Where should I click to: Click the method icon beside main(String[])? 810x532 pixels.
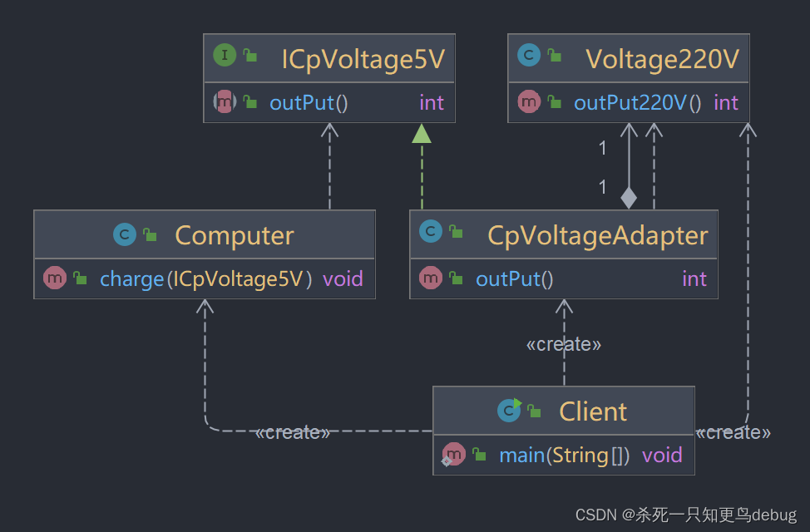[x=454, y=455]
